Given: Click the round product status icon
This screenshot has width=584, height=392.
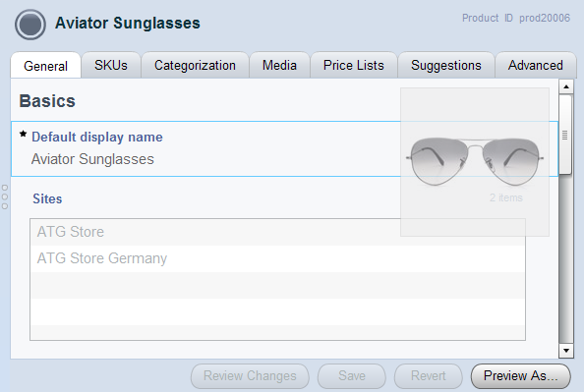Looking at the screenshot, I should tap(30, 25).
